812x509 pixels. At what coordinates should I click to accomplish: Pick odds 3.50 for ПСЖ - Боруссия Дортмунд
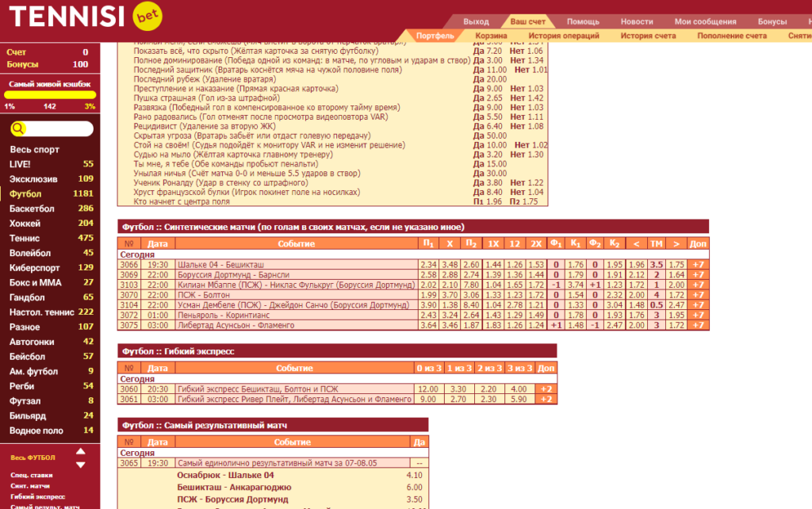coord(414,499)
